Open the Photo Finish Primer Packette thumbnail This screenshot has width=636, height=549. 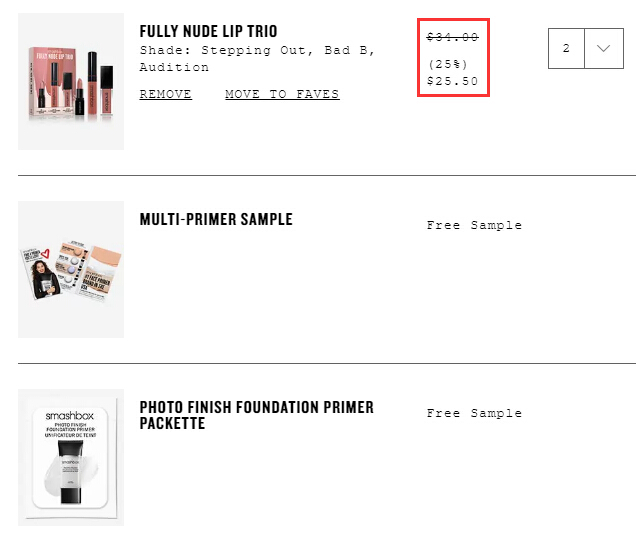tap(71, 457)
